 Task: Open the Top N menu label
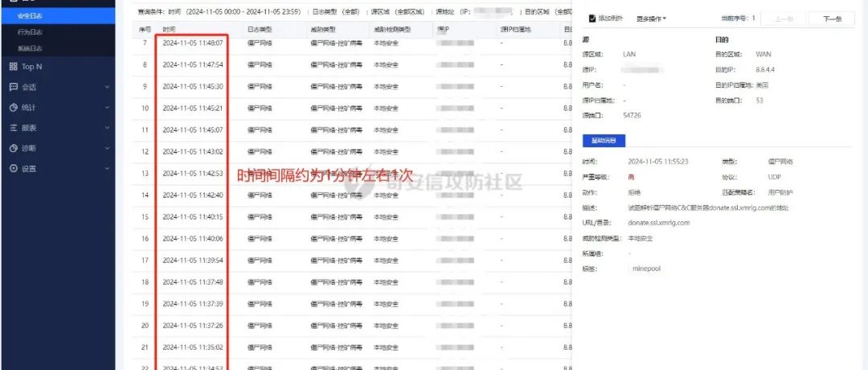pyautogui.click(x=31, y=67)
